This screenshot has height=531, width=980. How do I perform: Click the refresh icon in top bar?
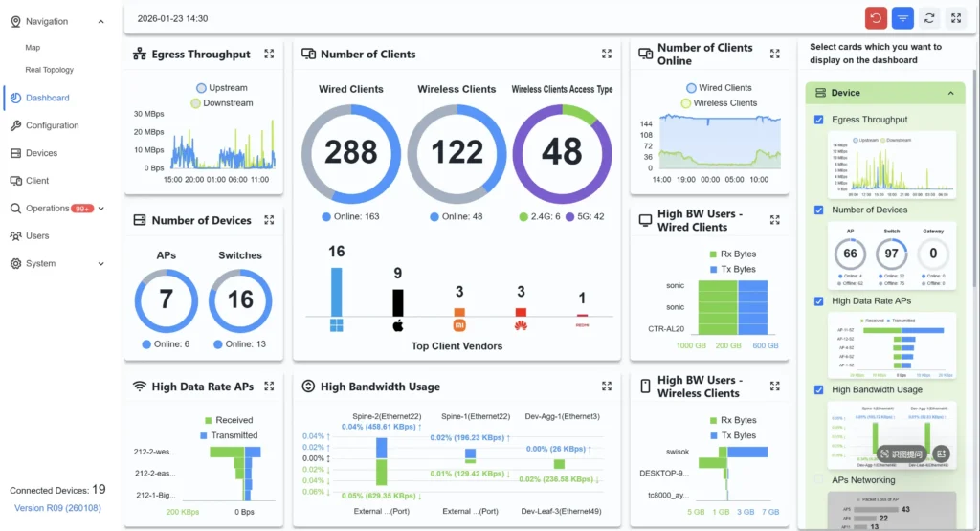click(929, 18)
